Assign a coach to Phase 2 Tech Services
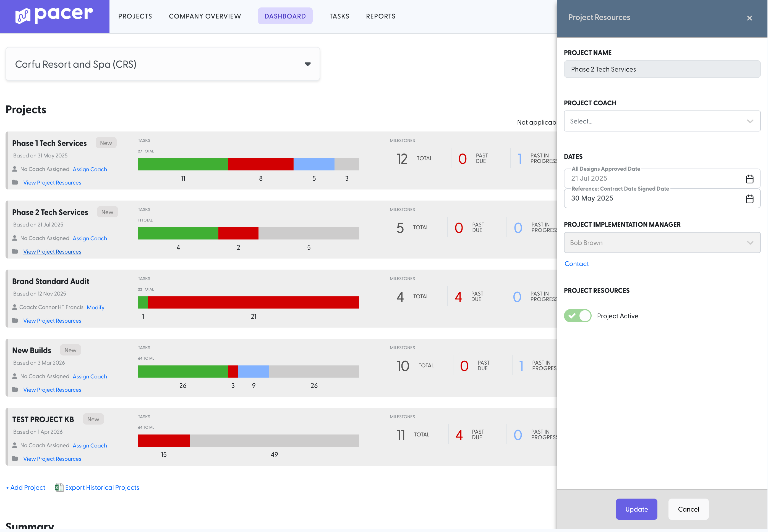 point(90,238)
